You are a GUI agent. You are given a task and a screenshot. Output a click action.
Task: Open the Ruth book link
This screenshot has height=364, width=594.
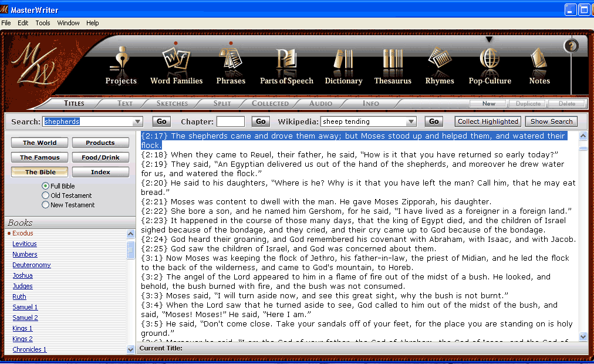point(19,297)
